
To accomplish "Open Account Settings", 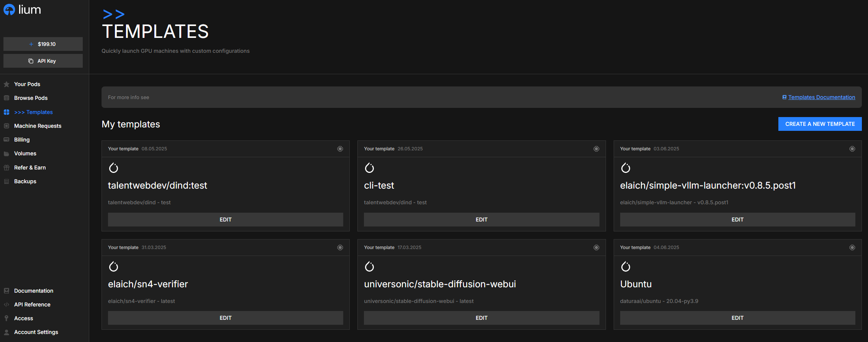I will pos(36,332).
